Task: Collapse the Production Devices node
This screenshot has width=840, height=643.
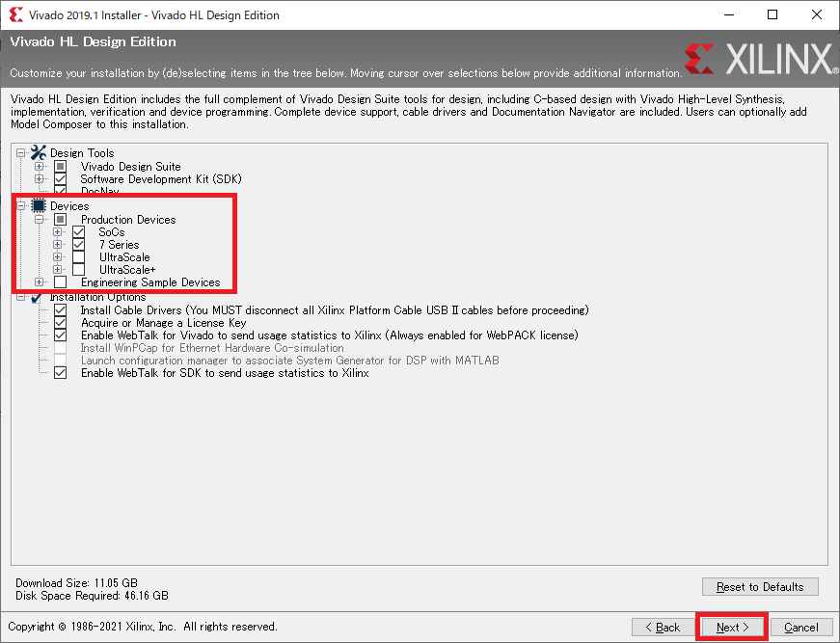Action: click(40, 220)
